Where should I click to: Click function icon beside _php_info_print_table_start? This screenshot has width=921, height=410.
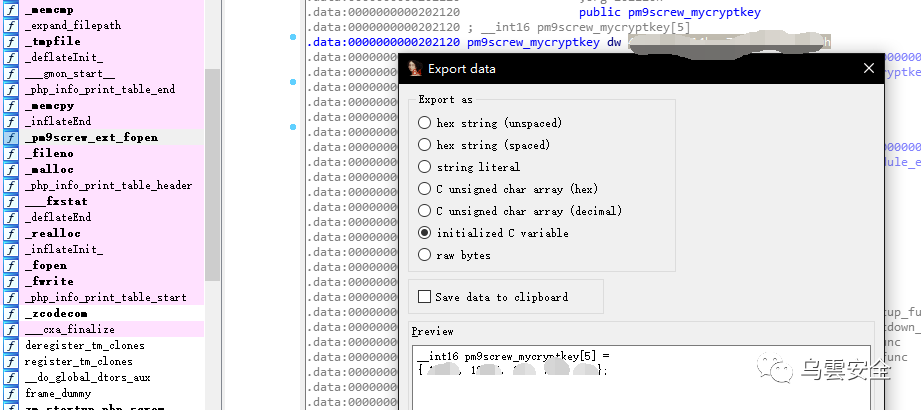pos(11,297)
